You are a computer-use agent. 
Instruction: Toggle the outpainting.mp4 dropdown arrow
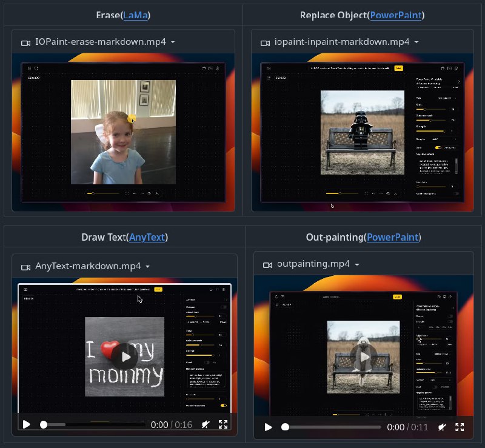coord(357,264)
